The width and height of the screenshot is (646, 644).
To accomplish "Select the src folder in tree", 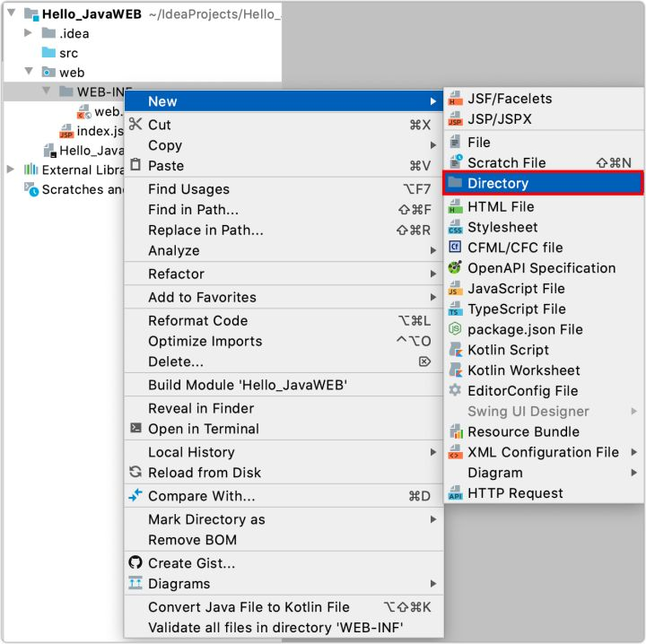I will [x=68, y=53].
